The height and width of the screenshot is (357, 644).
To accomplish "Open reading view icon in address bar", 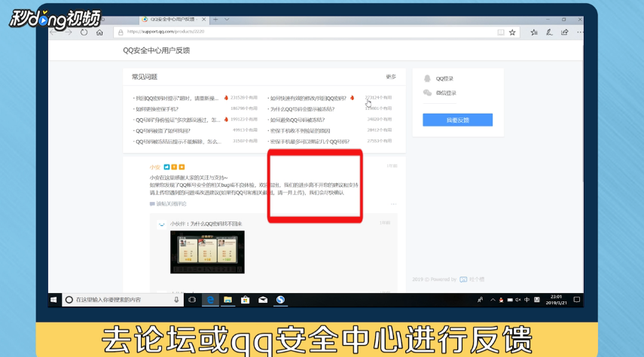I will coord(501,32).
